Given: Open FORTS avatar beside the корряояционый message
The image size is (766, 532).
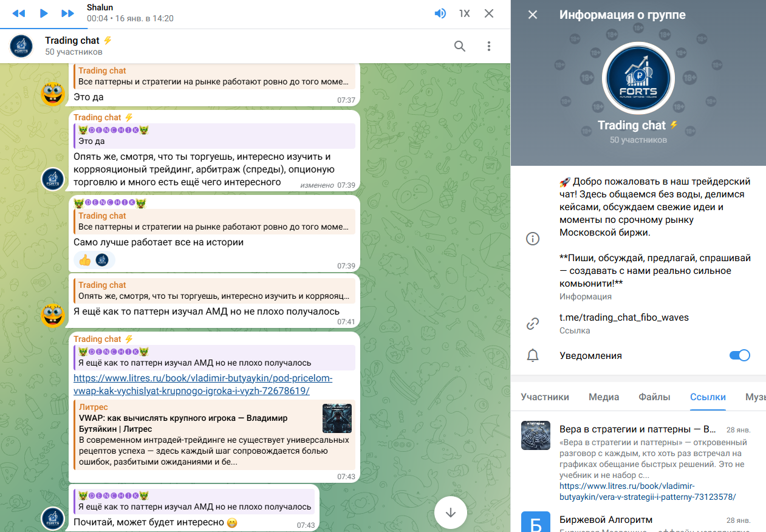Looking at the screenshot, I should tap(53, 179).
